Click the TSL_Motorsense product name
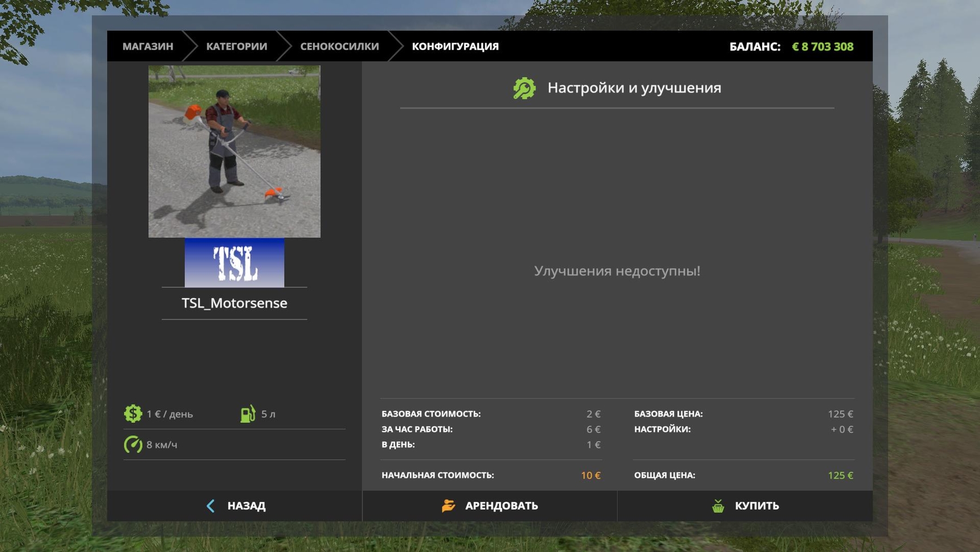Screen dimensions: 980x552 click(x=234, y=303)
